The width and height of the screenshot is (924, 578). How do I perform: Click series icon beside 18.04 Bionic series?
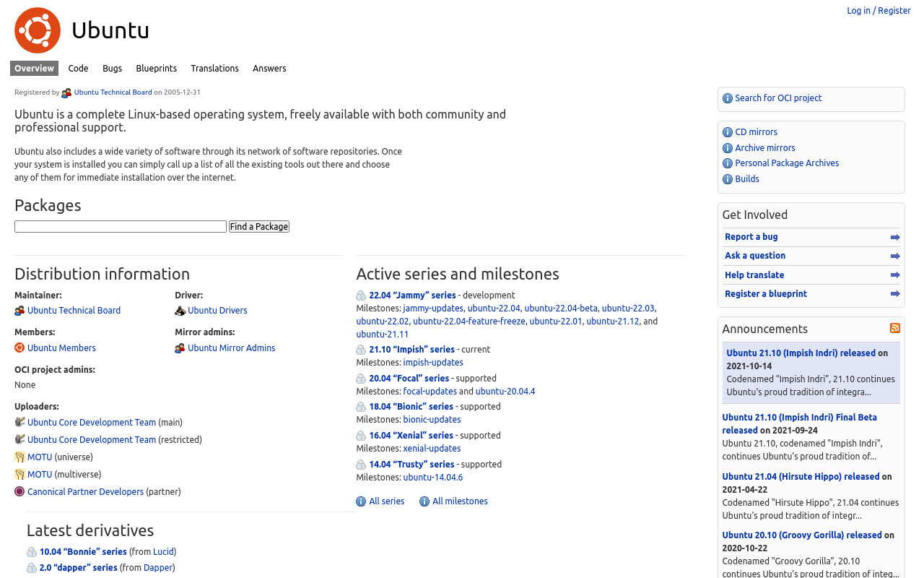tap(361, 407)
